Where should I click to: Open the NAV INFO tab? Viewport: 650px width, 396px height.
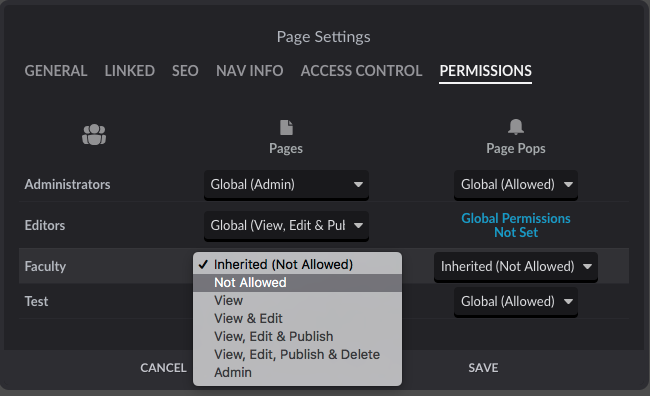coord(250,71)
